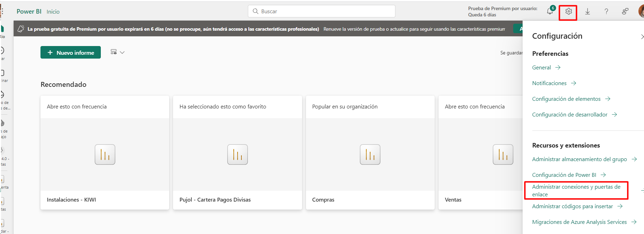The width and height of the screenshot is (644, 234).
Task: Click the report icon in the Compras card
Action: pyautogui.click(x=370, y=154)
